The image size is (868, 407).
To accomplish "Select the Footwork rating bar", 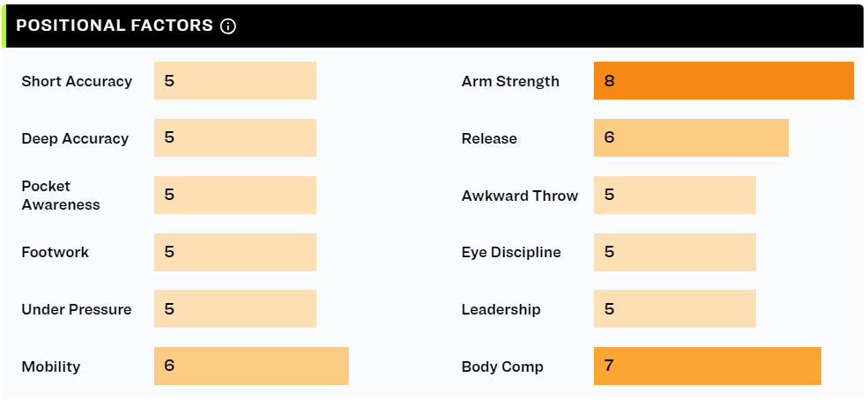I will coord(235,253).
